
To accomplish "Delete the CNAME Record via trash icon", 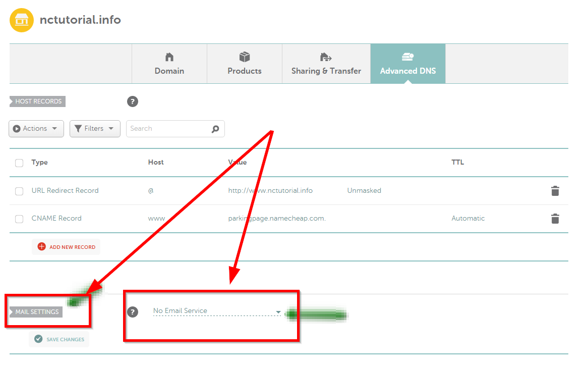I will pyautogui.click(x=555, y=219).
